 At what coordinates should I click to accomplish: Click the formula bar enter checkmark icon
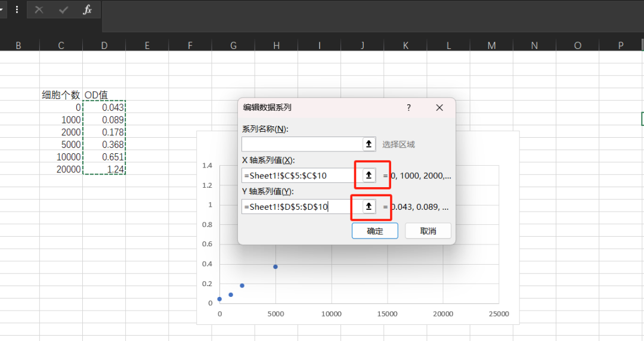click(x=63, y=10)
